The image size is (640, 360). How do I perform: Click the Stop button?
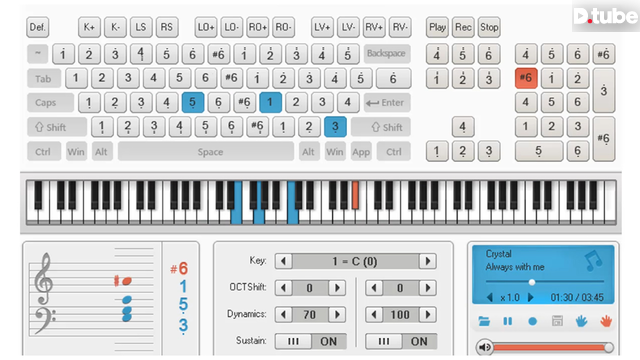pos(489,27)
